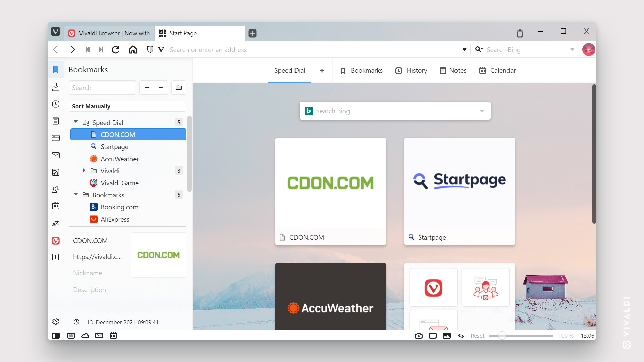Add a new web panel

tap(56, 257)
